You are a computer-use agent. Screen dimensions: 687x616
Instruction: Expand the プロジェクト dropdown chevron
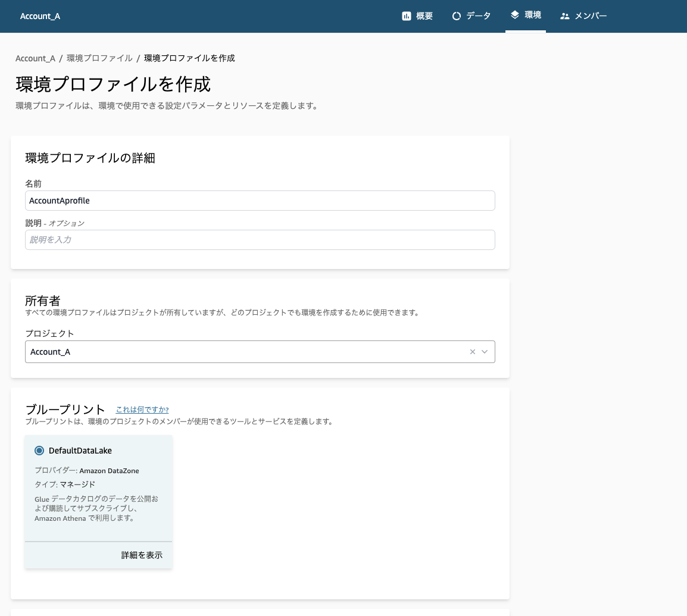click(484, 352)
